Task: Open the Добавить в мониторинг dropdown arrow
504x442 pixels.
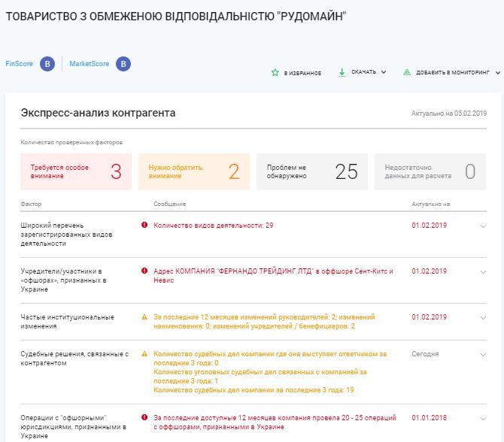Action: coord(498,73)
